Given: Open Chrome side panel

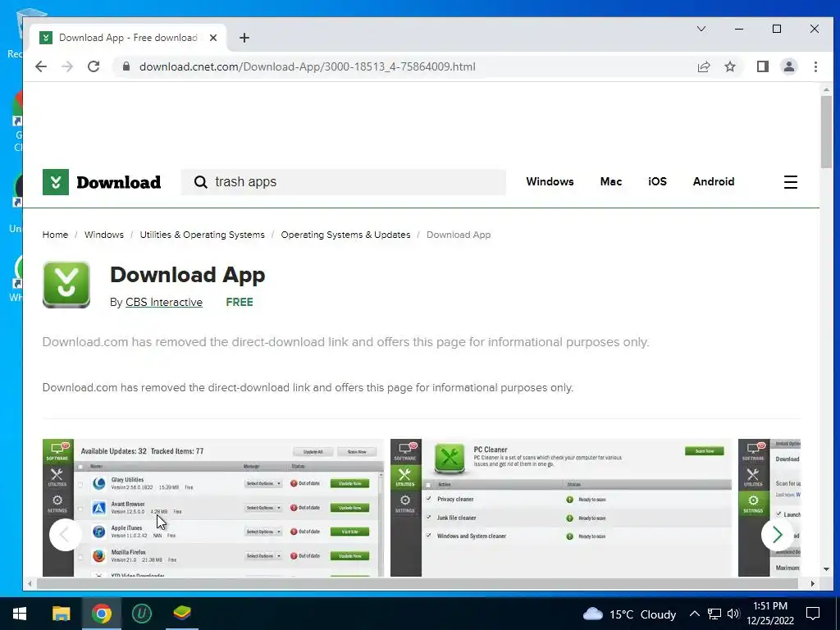Looking at the screenshot, I should pos(762,66).
